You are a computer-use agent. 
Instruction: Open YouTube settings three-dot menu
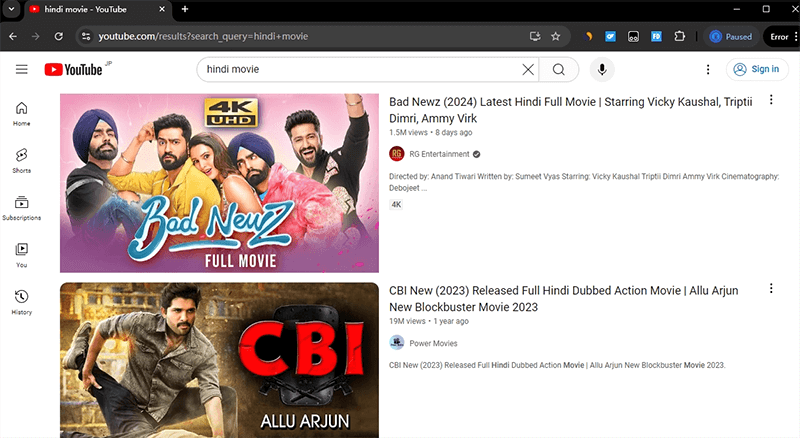(x=708, y=69)
